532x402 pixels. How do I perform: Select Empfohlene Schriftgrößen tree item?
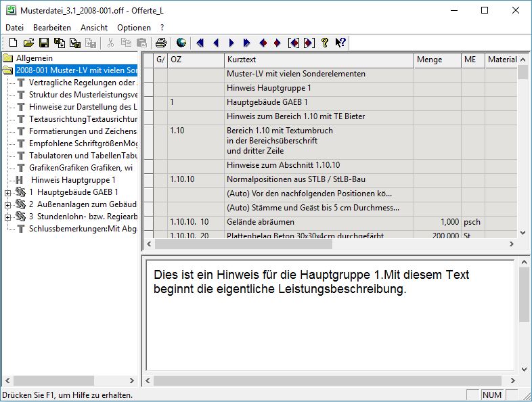pos(83,143)
